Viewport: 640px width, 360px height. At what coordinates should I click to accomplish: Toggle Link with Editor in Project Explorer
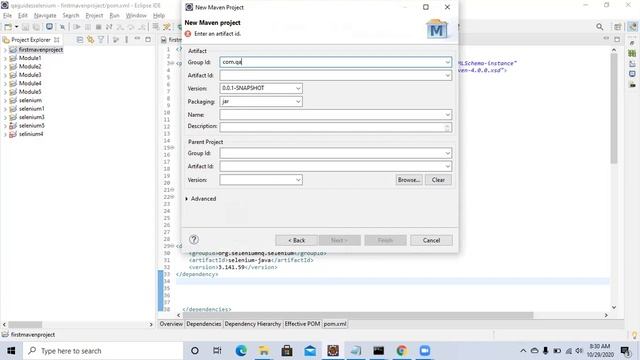[90, 40]
